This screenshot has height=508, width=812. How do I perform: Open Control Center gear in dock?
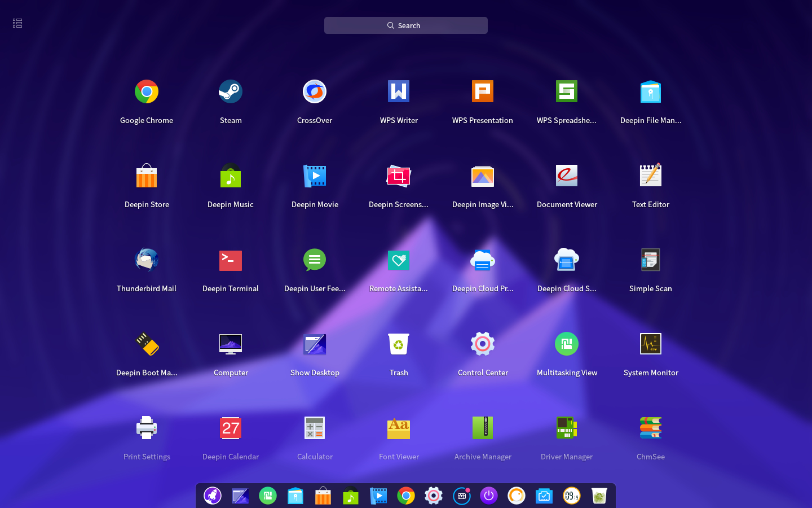coord(434,496)
